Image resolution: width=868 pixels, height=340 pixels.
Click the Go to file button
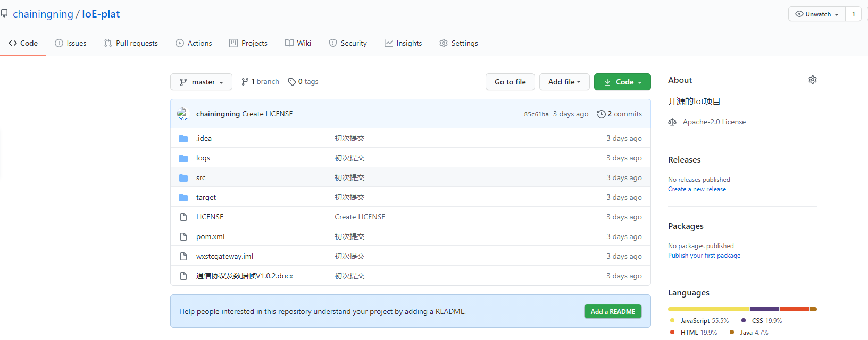(510, 82)
